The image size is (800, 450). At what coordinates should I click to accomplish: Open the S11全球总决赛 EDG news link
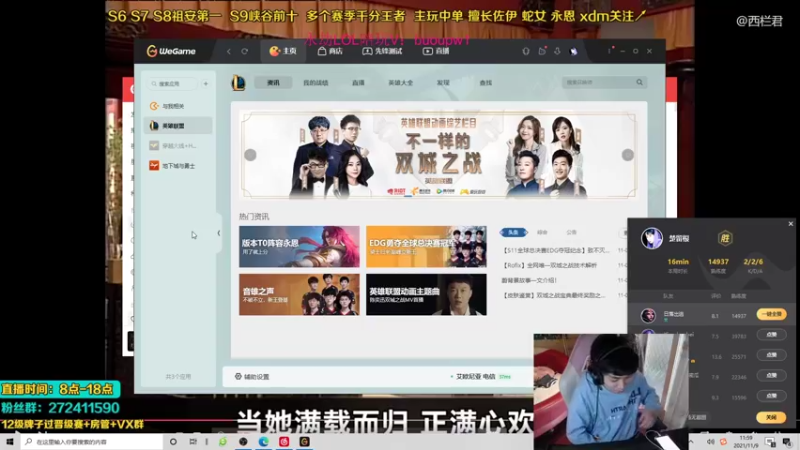[x=556, y=250]
